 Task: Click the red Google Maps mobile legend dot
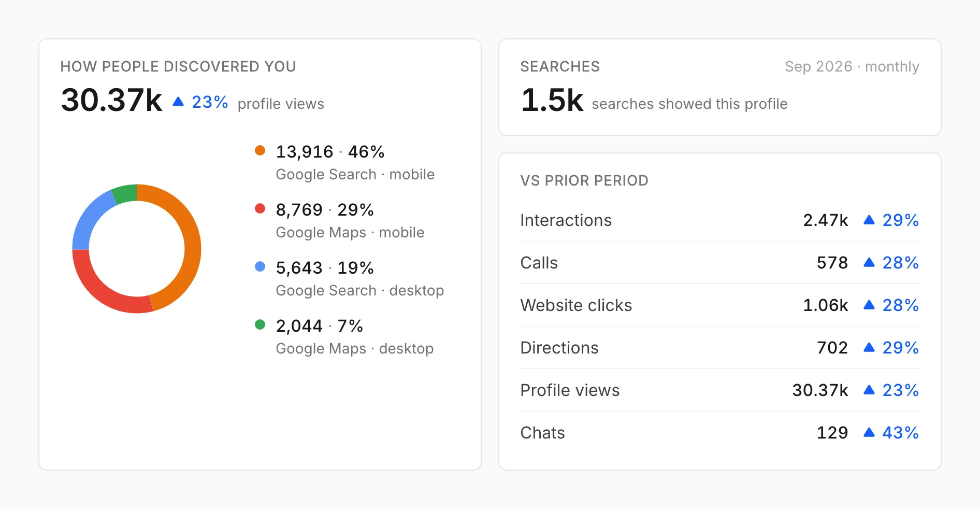pos(260,209)
